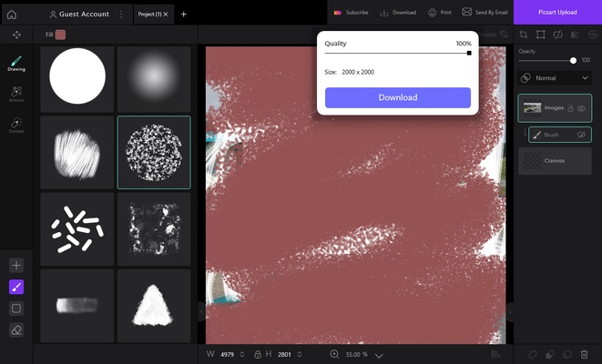Viewport: 602px width, 364px height.
Task: Open a new project tab
Action: pos(183,14)
